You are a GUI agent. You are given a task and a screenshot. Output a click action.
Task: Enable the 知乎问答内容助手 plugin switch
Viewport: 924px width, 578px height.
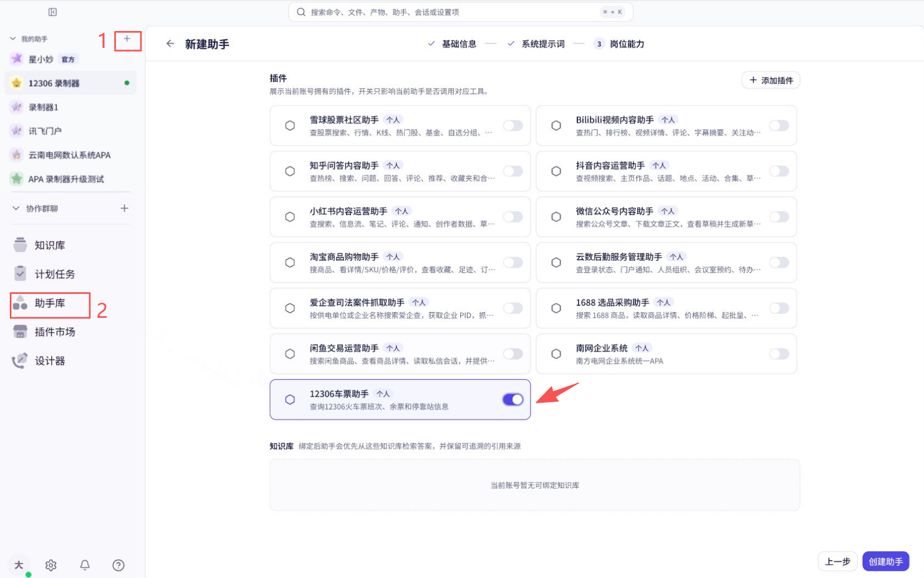(x=513, y=171)
